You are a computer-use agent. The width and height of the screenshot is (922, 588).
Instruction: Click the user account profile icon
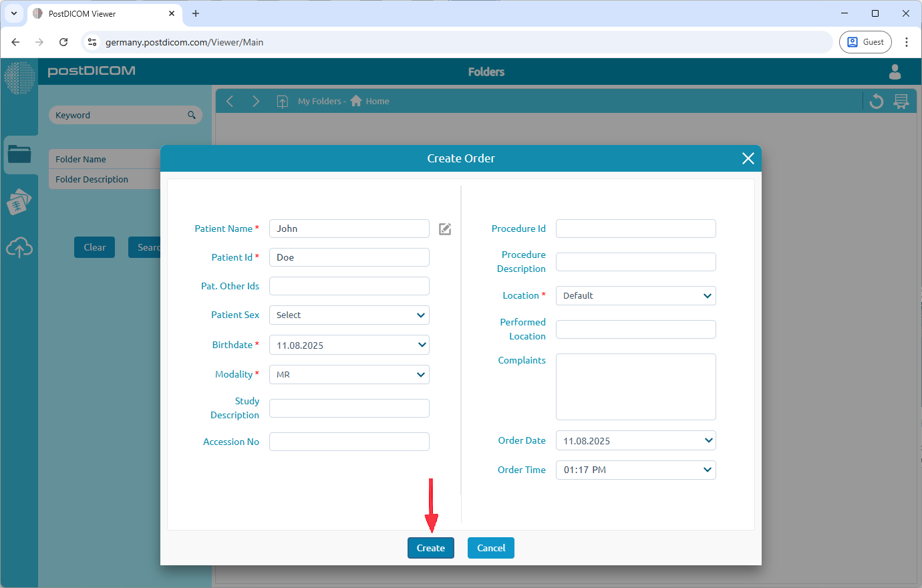click(x=895, y=71)
